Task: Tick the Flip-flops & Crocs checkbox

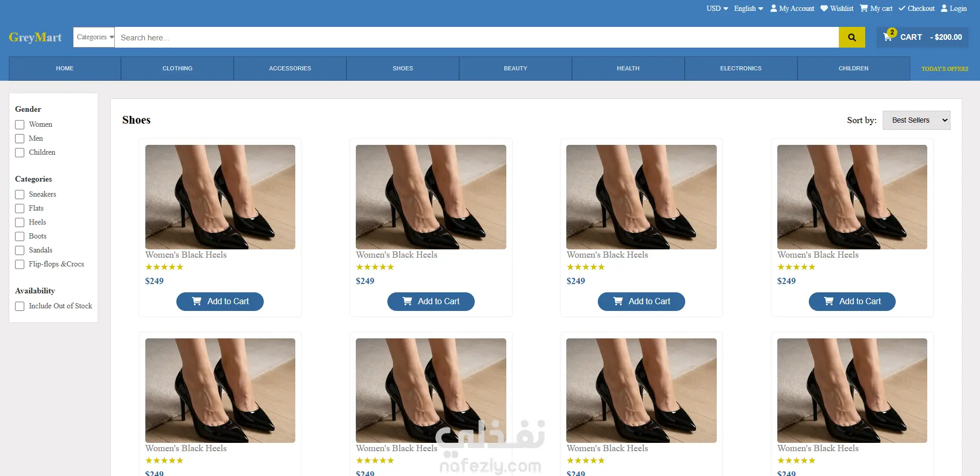Action: [20, 264]
